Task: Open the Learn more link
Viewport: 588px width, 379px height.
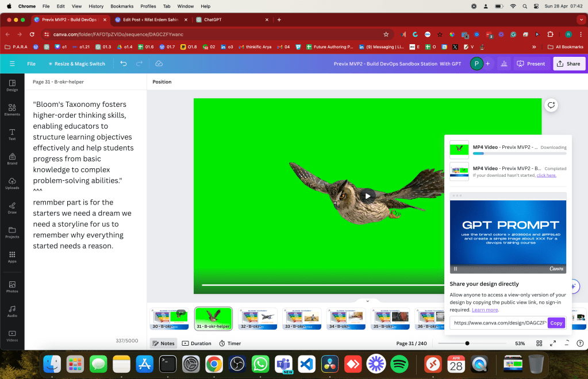Action: pyautogui.click(x=485, y=310)
